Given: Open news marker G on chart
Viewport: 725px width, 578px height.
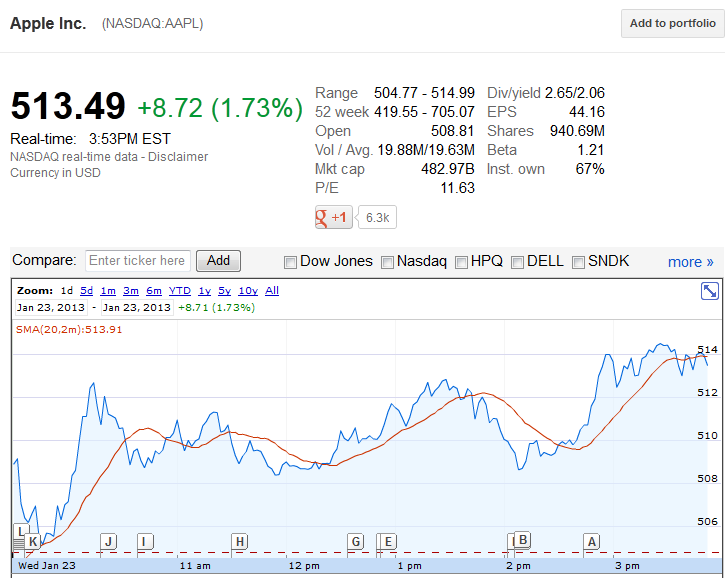Looking at the screenshot, I should 356,541.
